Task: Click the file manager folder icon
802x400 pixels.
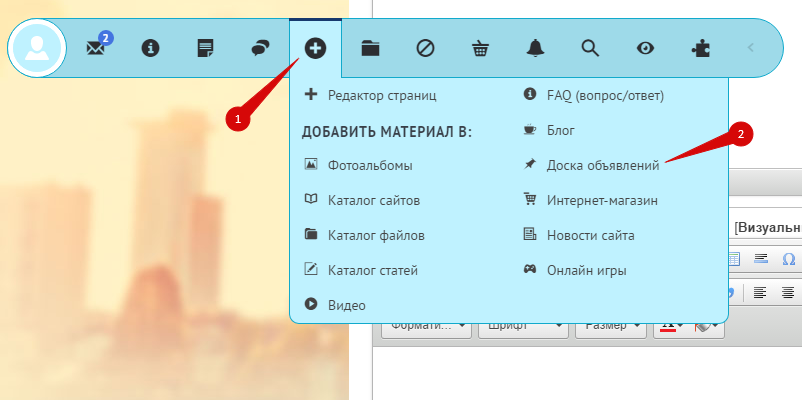Action: [x=370, y=48]
